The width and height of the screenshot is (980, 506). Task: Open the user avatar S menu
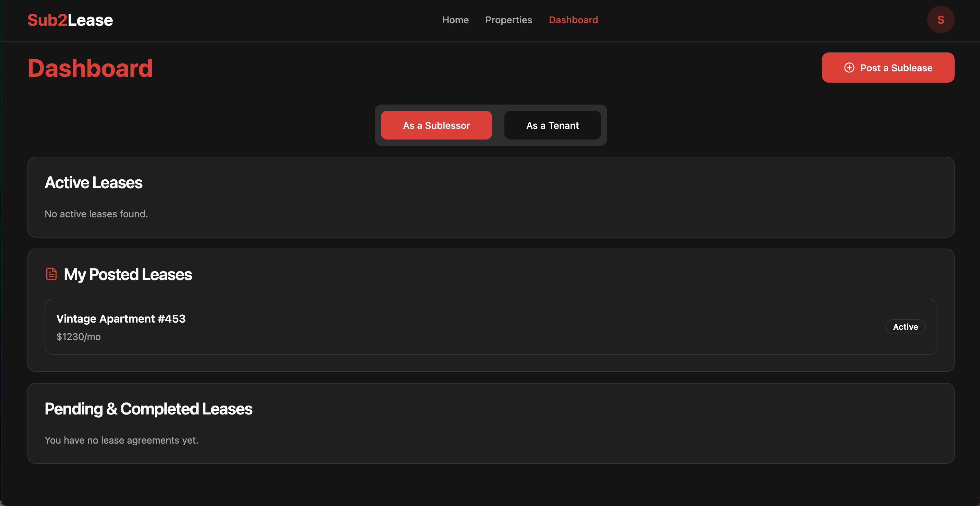click(x=940, y=20)
